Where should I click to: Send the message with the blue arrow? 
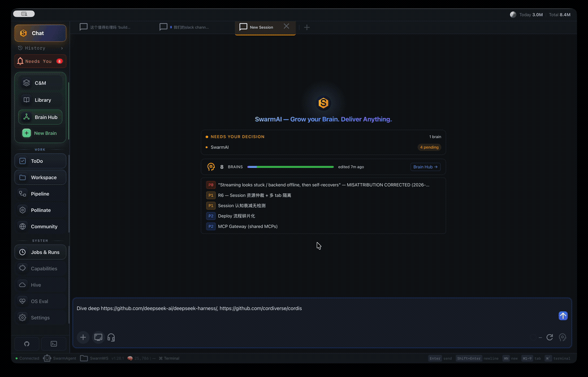pos(563,316)
